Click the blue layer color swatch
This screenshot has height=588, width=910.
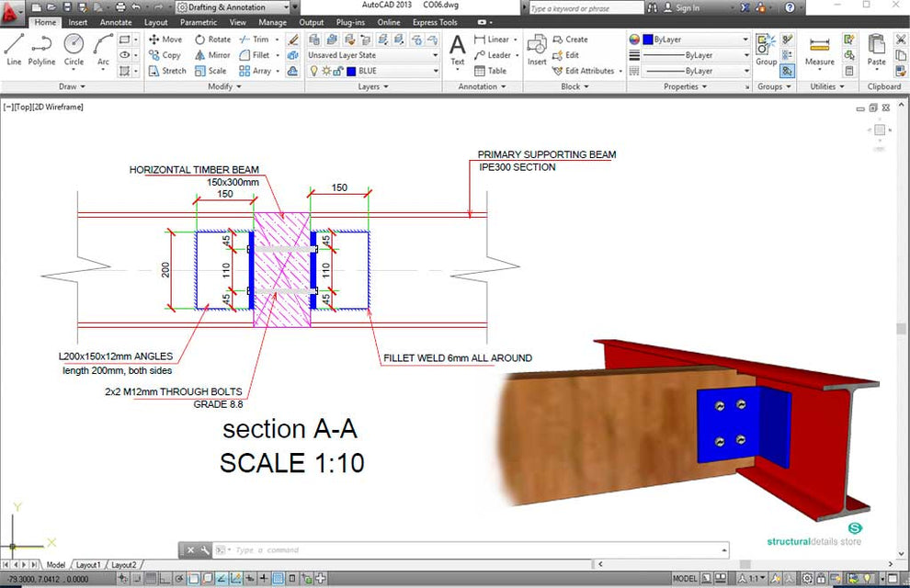pos(351,71)
